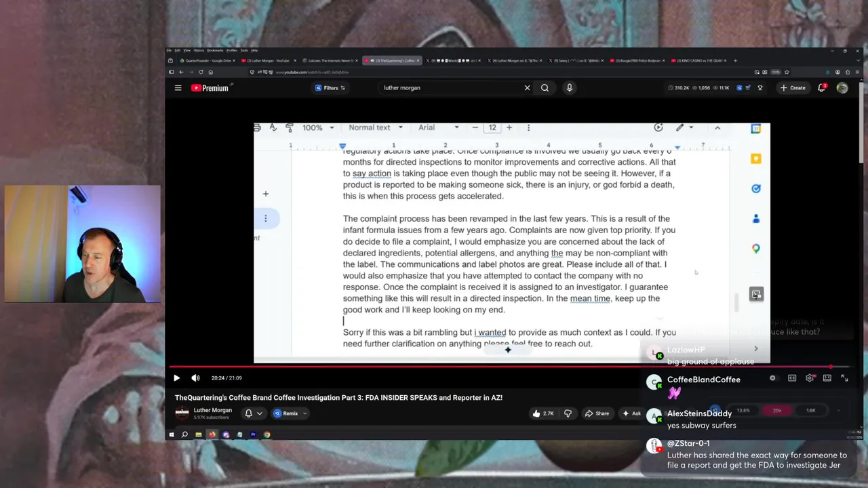Screen dimensions: 868x488
Task: Expand the side panel chevron arrow
Action: coord(756,348)
